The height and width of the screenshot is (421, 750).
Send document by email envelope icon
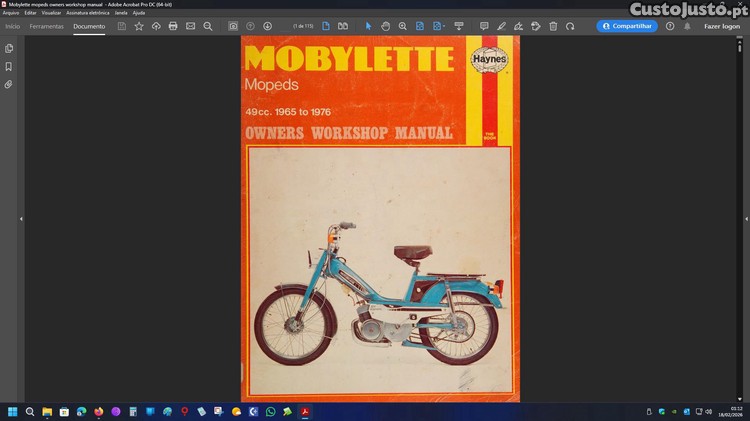point(190,26)
